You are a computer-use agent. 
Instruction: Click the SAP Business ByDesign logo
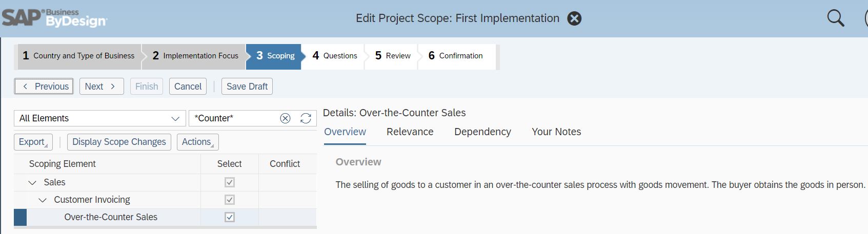(x=54, y=18)
